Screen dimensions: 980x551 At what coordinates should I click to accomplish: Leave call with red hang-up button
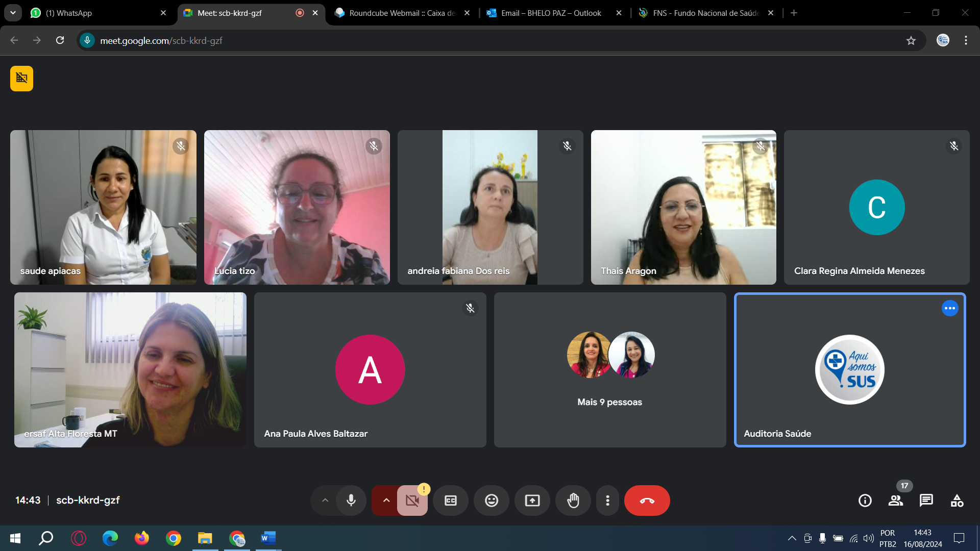pos(647,500)
